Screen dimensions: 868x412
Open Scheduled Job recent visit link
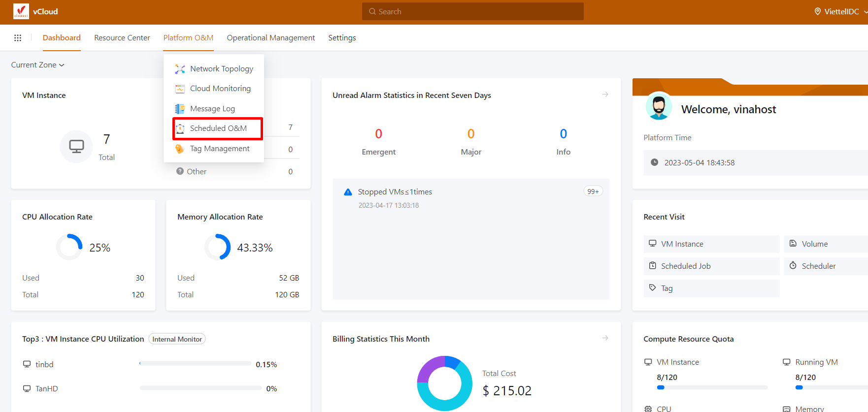[x=711, y=266]
